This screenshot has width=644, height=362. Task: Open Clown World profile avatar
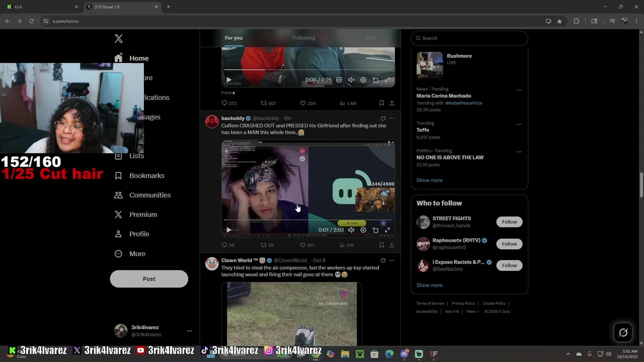212,263
